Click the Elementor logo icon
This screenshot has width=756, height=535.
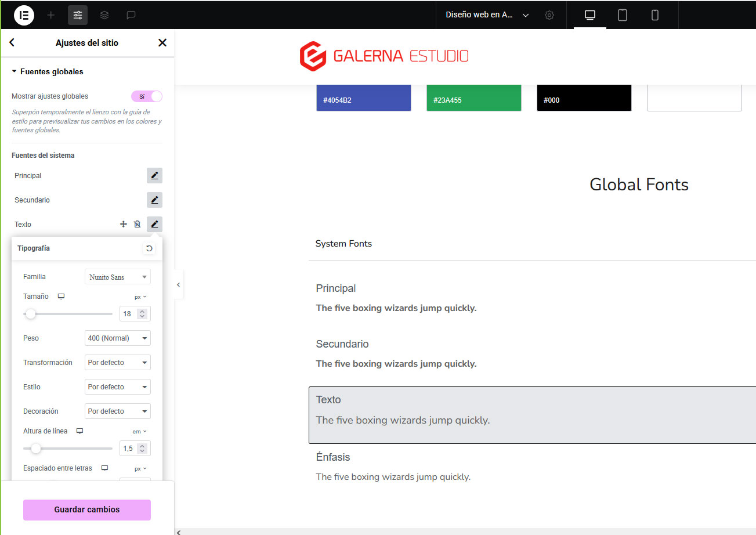(24, 15)
